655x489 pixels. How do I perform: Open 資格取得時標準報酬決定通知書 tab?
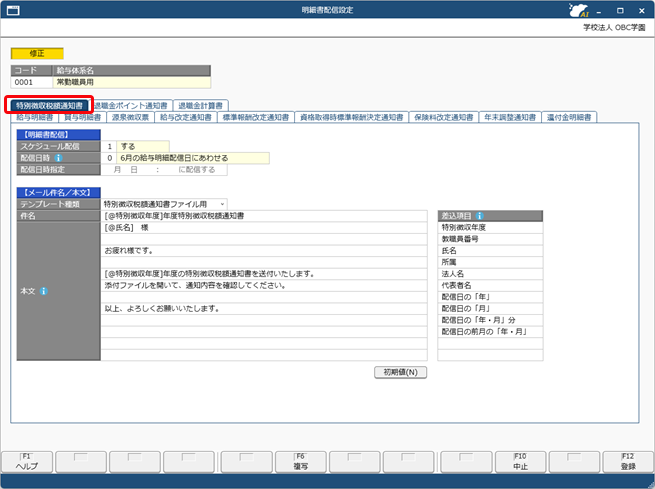(351, 117)
